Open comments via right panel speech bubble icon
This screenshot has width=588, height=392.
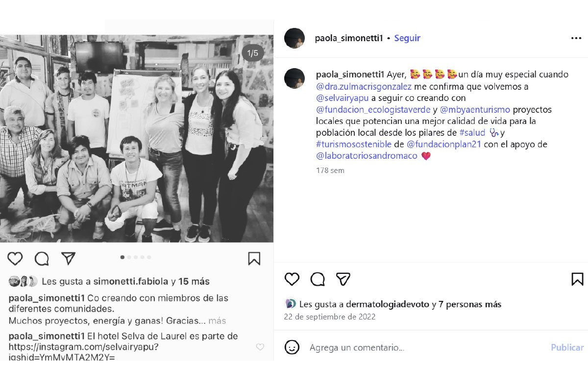318,279
